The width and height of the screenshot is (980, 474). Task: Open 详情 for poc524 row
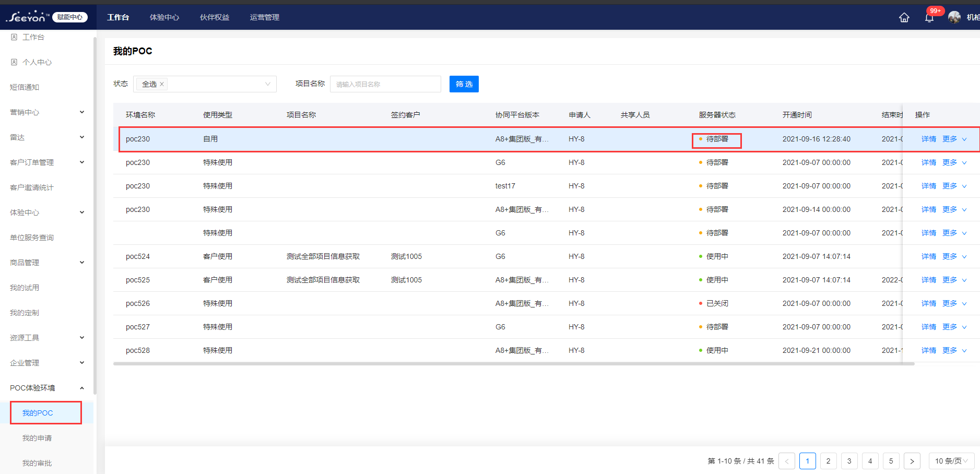tap(929, 256)
